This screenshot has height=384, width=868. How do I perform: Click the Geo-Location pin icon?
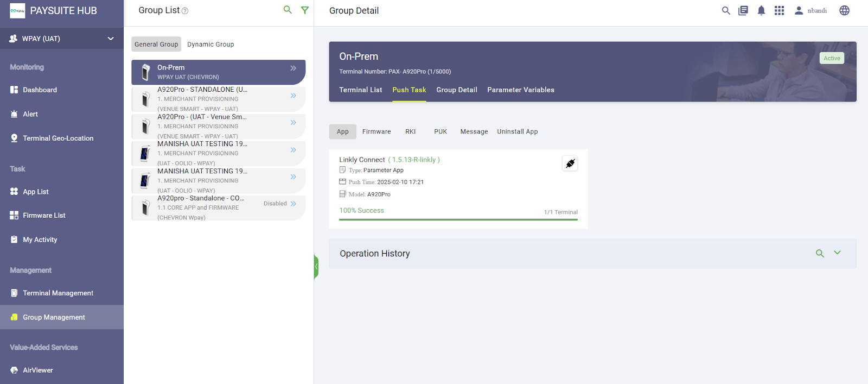tap(14, 138)
